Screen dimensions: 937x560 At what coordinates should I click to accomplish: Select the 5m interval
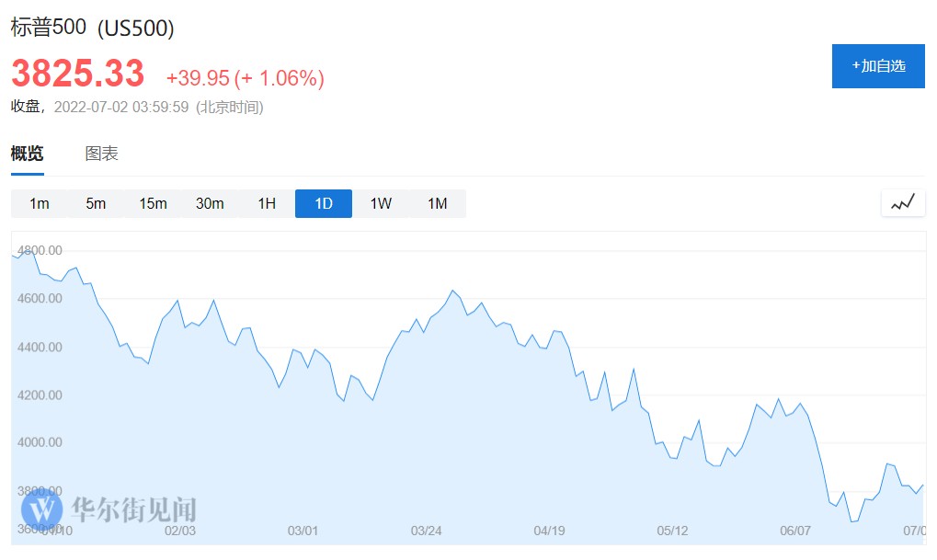click(x=97, y=203)
